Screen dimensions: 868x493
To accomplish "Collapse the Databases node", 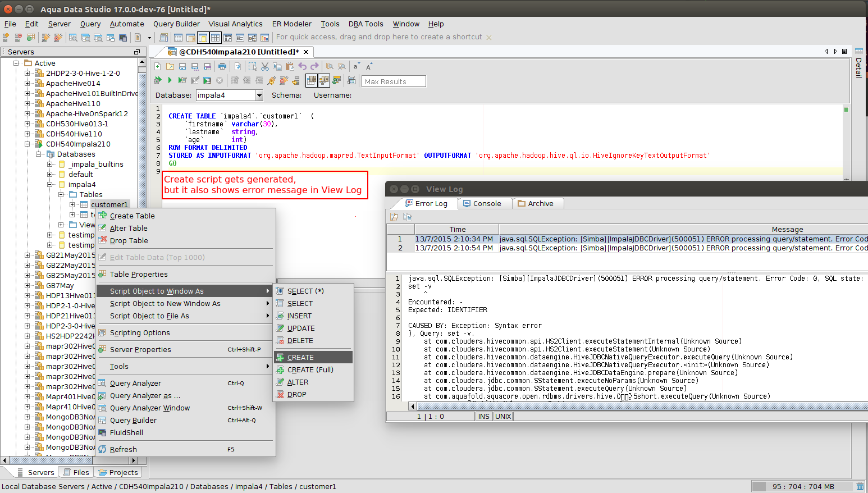I will [x=39, y=154].
